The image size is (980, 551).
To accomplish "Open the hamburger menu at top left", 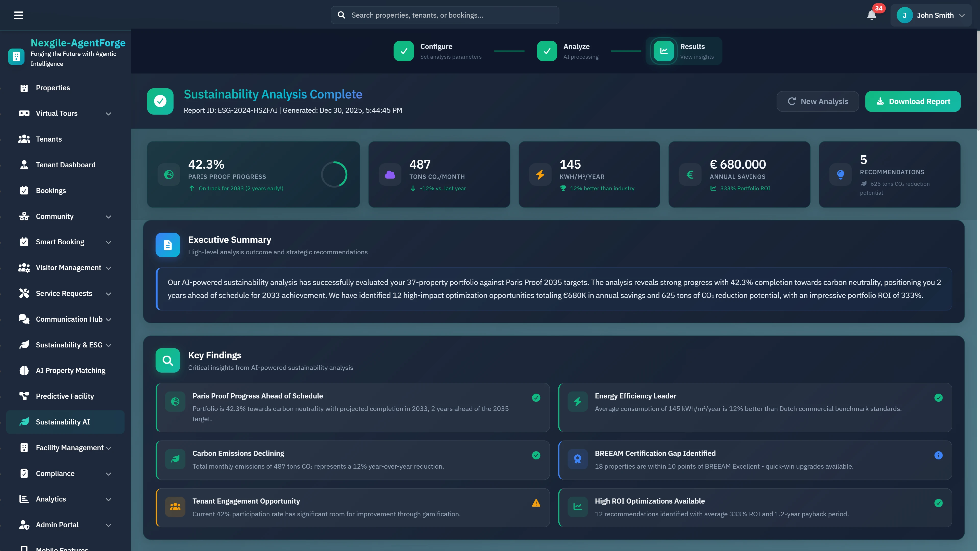I will click(19, 15).
